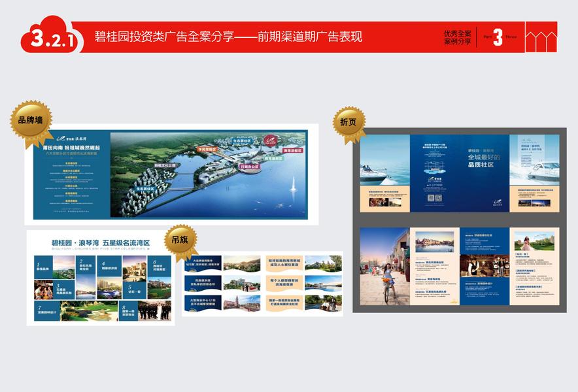Click the red cloud badge numbered 3.2.1
The image size is (578, 392).
point(52,35)
